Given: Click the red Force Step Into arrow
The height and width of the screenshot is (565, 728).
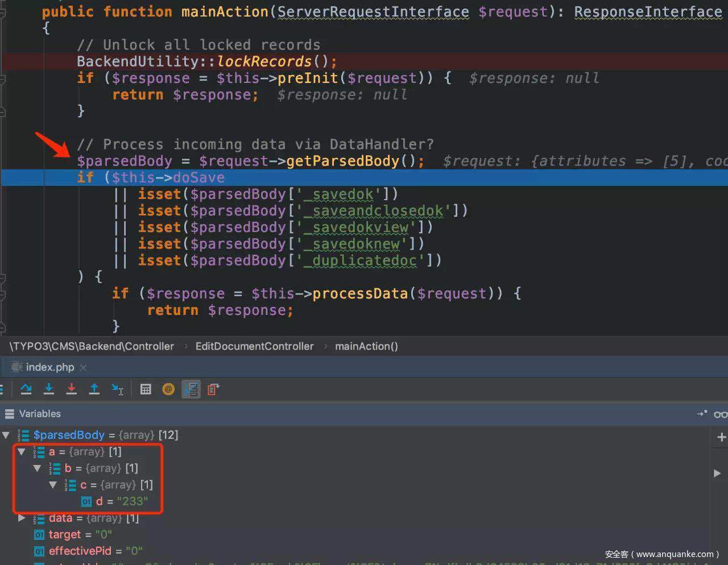Looking at the screenshot, I should point(72,389).
